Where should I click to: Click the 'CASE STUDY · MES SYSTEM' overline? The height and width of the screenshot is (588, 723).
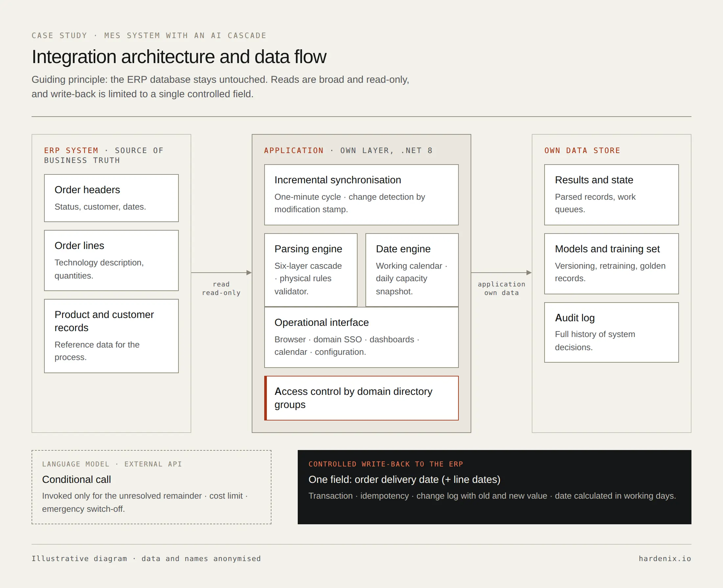pyautogui.click(x=149, y=35)
